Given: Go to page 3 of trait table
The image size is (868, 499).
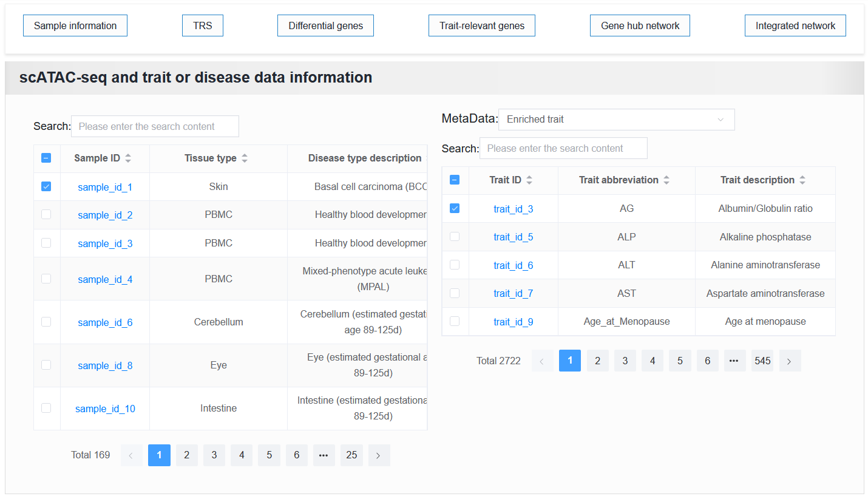Looking at the screenshot, I should pos(625,361).
